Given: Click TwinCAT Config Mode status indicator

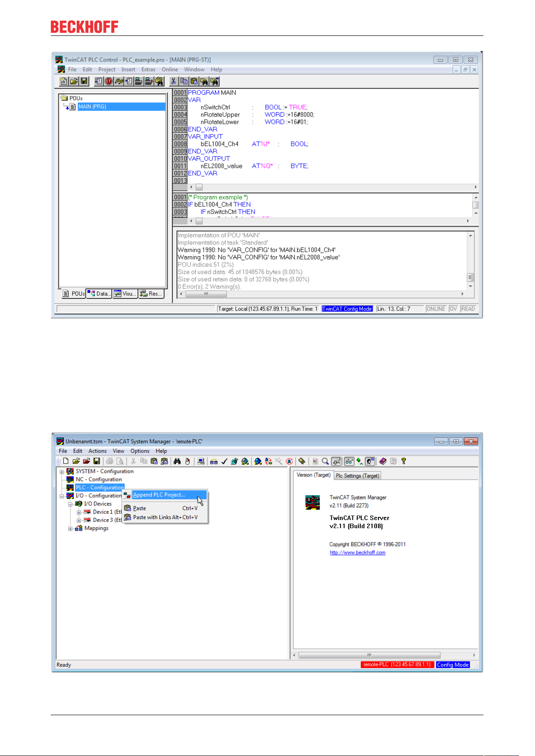Looking at the screenshot, I should [347, 309].
